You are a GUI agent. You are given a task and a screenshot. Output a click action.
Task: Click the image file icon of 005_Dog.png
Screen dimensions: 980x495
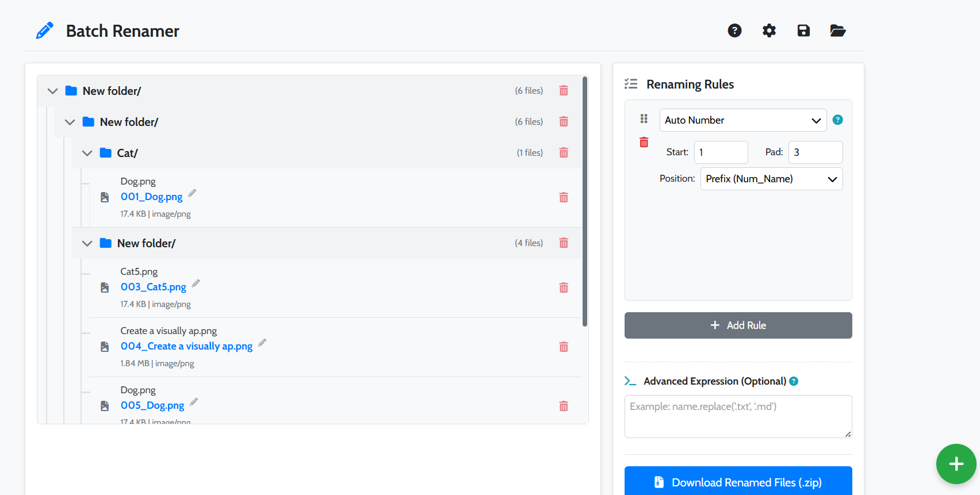tap(105, 406)
